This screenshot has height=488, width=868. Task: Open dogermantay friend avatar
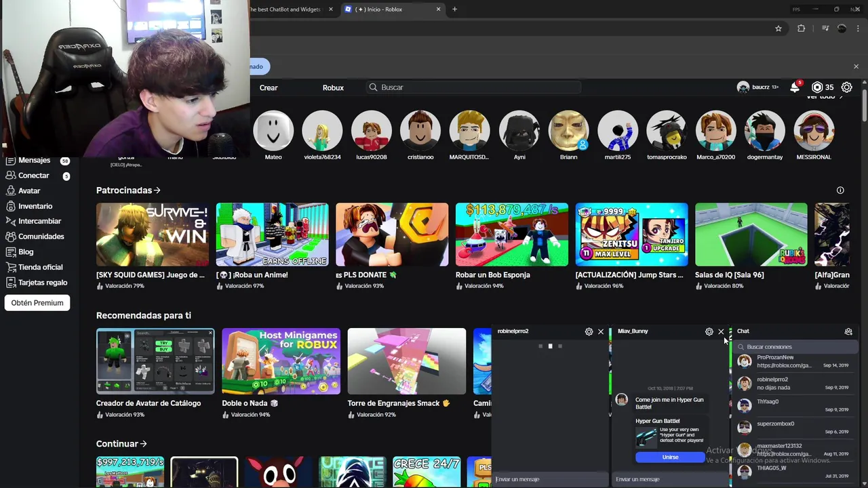765,130
